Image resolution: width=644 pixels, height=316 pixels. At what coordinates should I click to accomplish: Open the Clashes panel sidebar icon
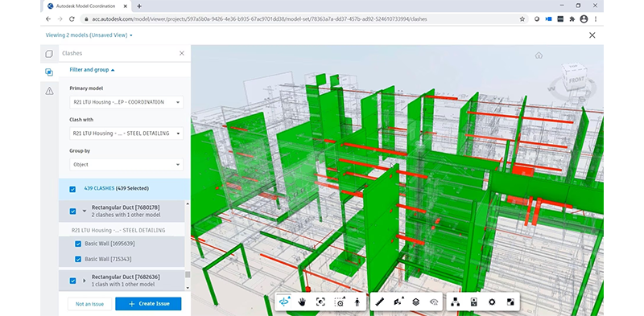[49, 72]
